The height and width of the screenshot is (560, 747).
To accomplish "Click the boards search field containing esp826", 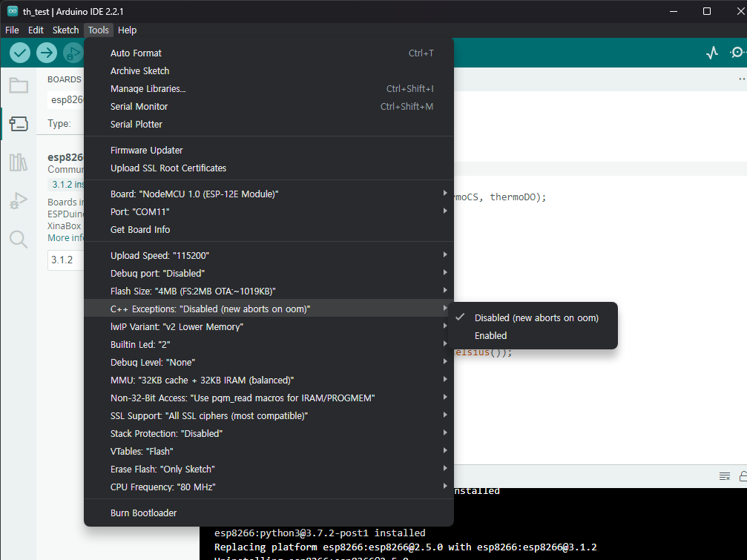I will [66, 99].
